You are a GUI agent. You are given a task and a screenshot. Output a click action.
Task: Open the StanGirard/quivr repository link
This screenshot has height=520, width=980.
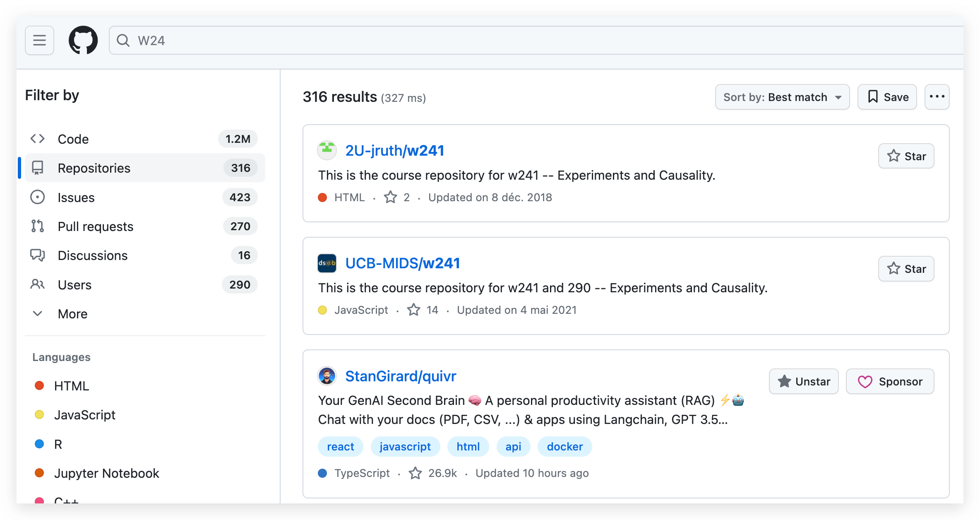pos(400,376)
